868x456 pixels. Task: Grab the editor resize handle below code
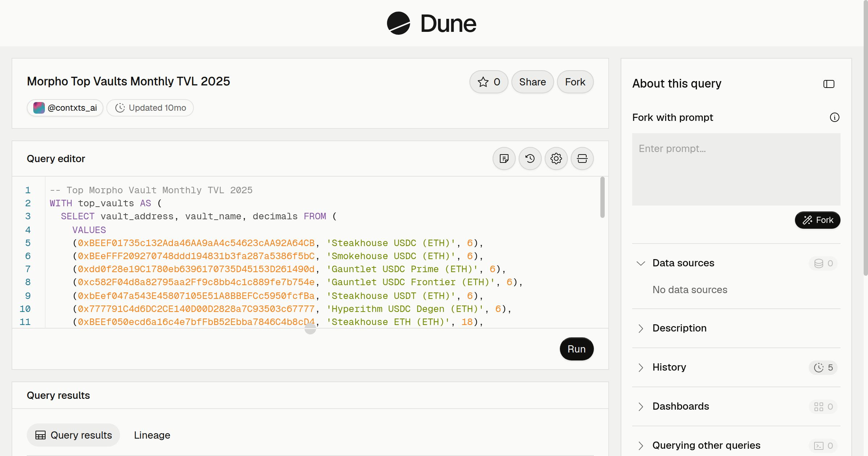[310, 329]
